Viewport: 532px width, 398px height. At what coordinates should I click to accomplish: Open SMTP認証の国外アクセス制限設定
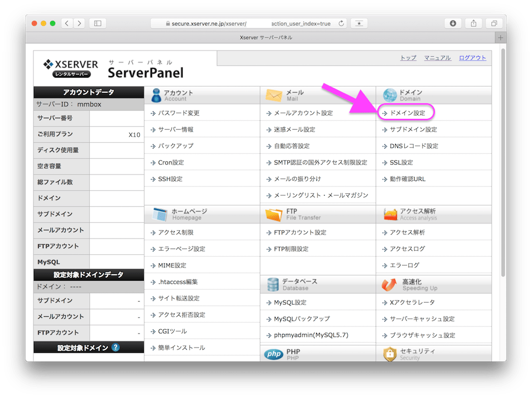[320, 163]
